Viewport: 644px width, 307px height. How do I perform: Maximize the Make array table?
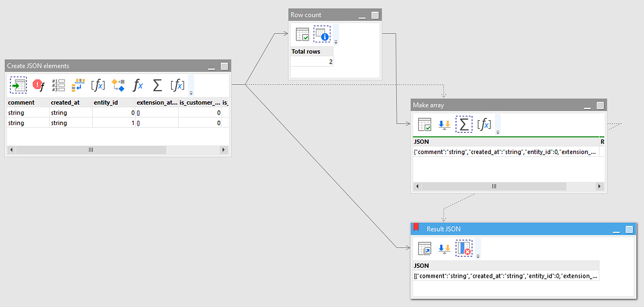[x=600, y=106]
